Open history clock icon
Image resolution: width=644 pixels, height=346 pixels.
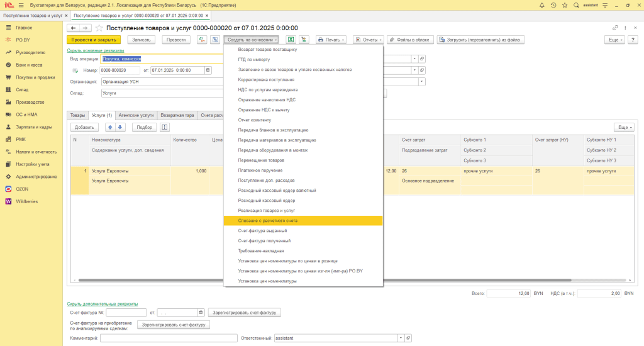coord(553,5)
